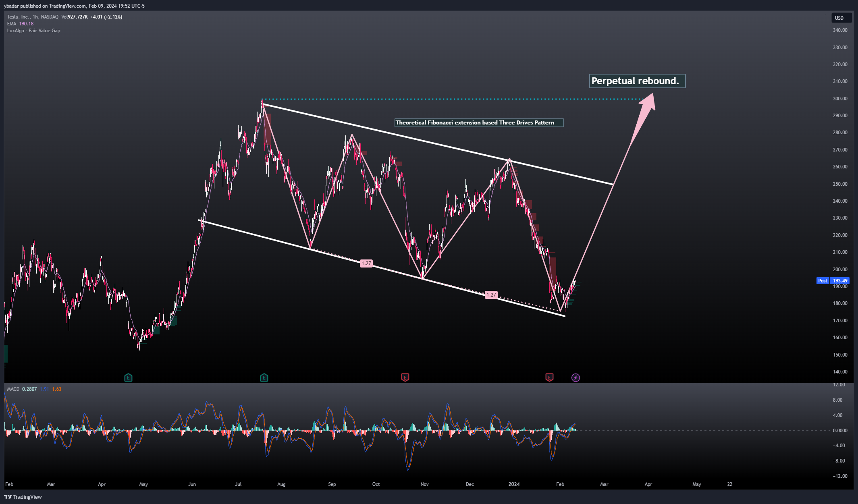The height and width of the screenshot is (504, 858).
Task: Click the 190.18 EMA value
Action: [26, 24]
